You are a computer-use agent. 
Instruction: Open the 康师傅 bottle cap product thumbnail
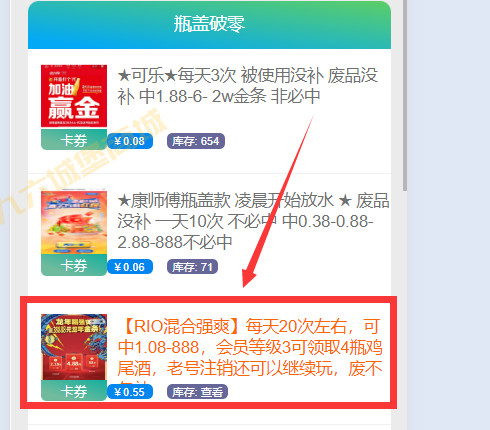click(74, 222)
